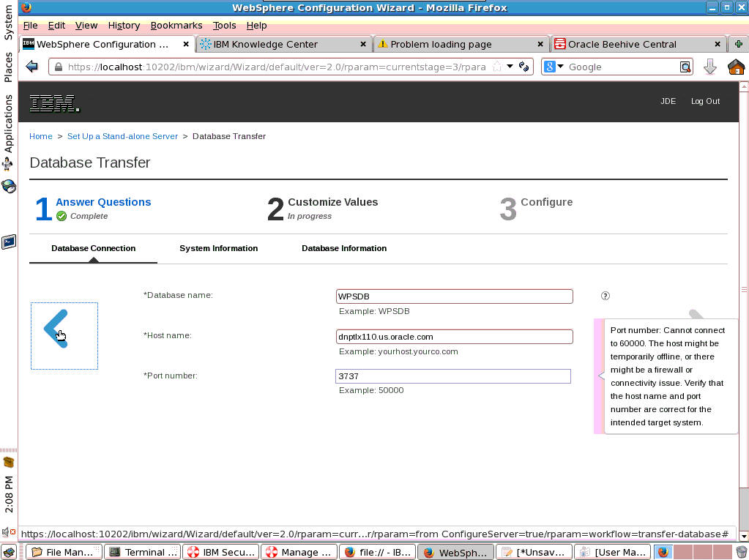The image size is (749, 560).
Task: Click the Home breadcrumb link
Action: click(41, 136)
